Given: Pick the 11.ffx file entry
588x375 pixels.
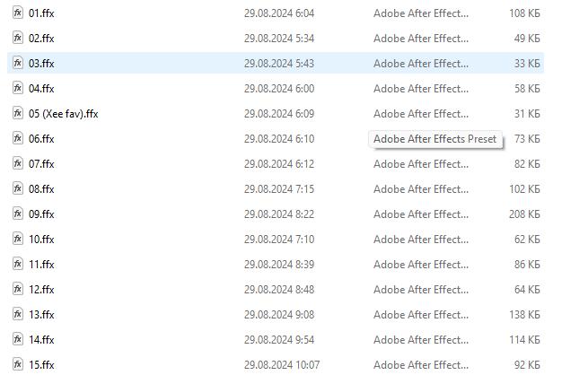Looking at the screenshot, I should tap(41, 264).
